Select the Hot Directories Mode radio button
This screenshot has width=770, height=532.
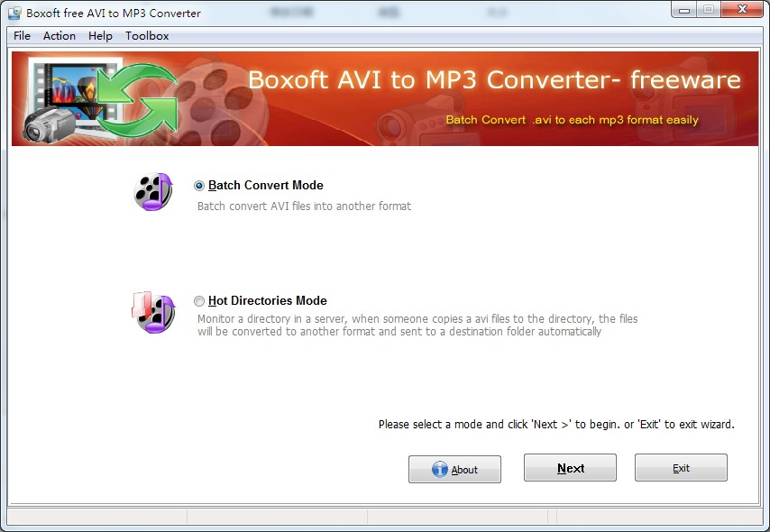(199, 300)
